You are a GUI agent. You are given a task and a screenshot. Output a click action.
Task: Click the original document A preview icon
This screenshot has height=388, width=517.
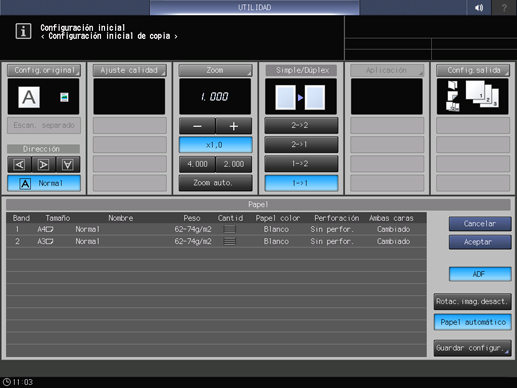[x=29, y=97]
